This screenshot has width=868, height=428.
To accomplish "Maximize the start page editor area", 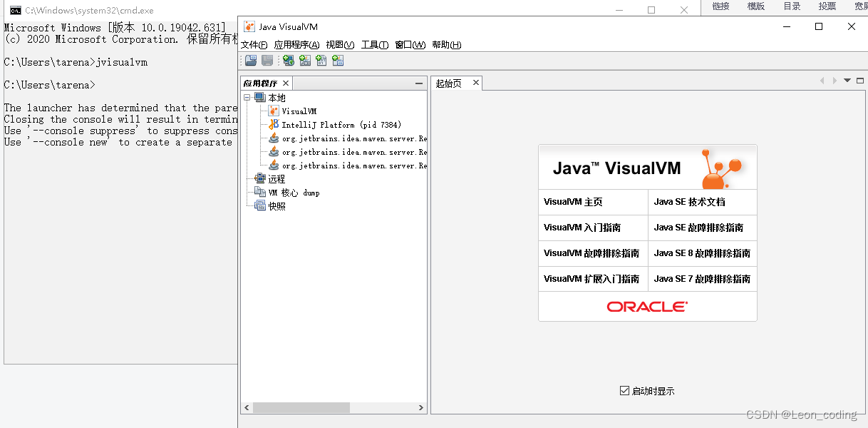I will [x=860, y=81].
